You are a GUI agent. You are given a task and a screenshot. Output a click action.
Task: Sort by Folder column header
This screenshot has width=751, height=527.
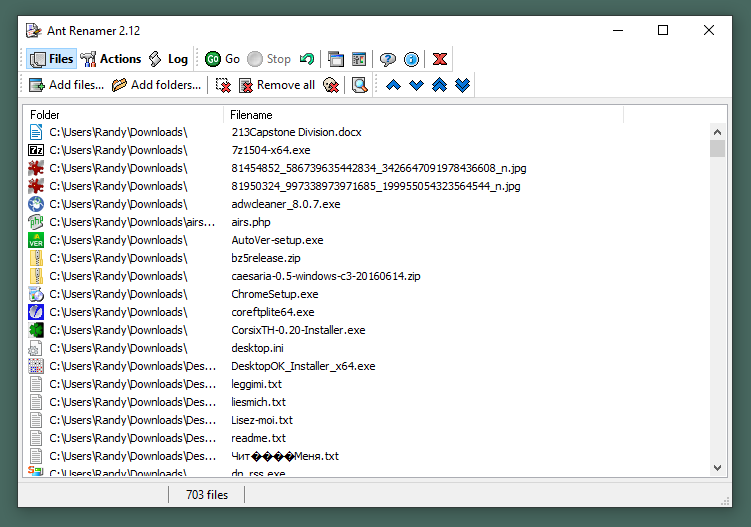tap(123, 115)
